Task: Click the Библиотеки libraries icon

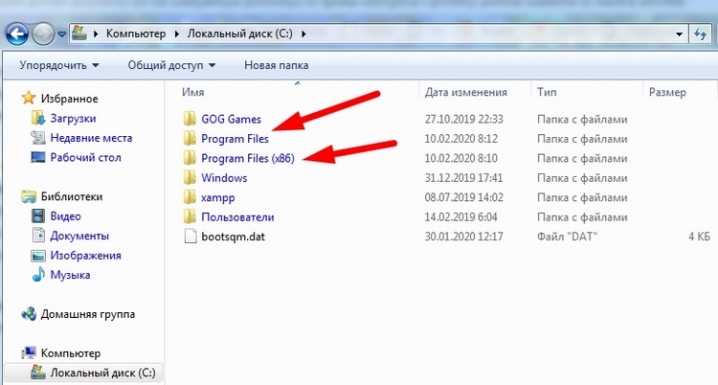Action: click(28, 197)
